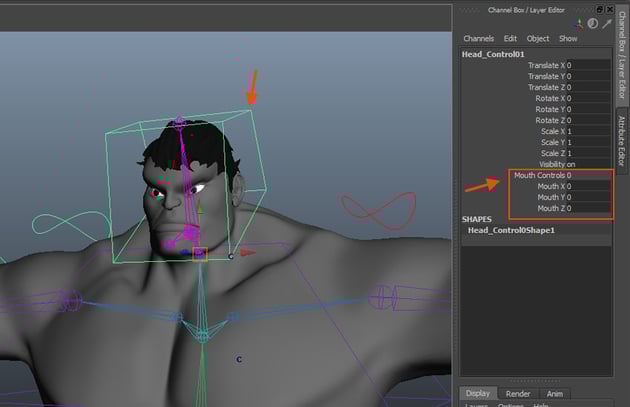Viewport: 630px width, 407px height.
Task: Open the Edit menu in Channel Box
Action: [x=510, y=39]
